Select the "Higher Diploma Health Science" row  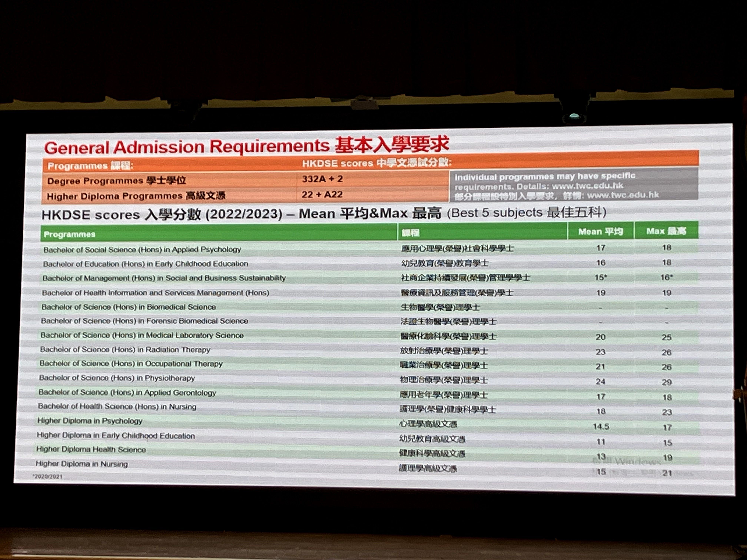[91, 449]
